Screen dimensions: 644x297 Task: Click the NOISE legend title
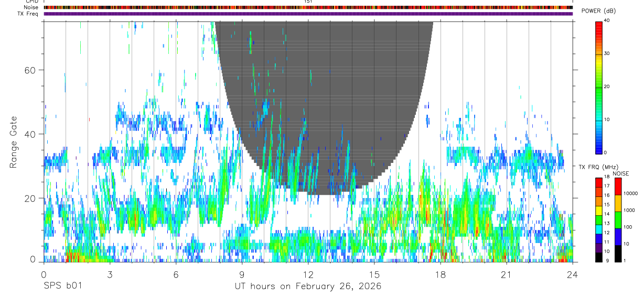pyautogui.click(x=621, y=173)
